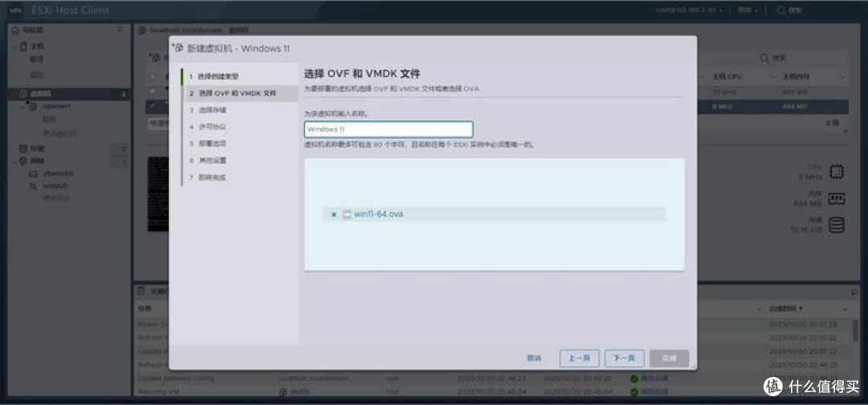Click the success status icon for Reconfig VM
868x405 pixels.
point(634,391)
